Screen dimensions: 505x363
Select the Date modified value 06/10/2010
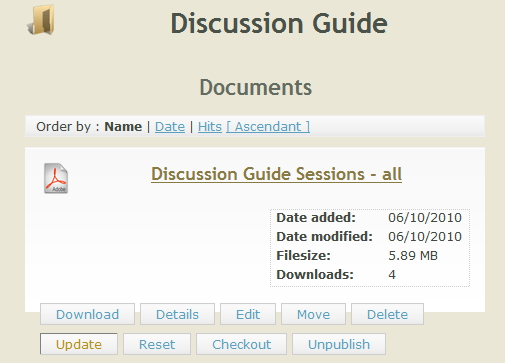click(425, 237)
